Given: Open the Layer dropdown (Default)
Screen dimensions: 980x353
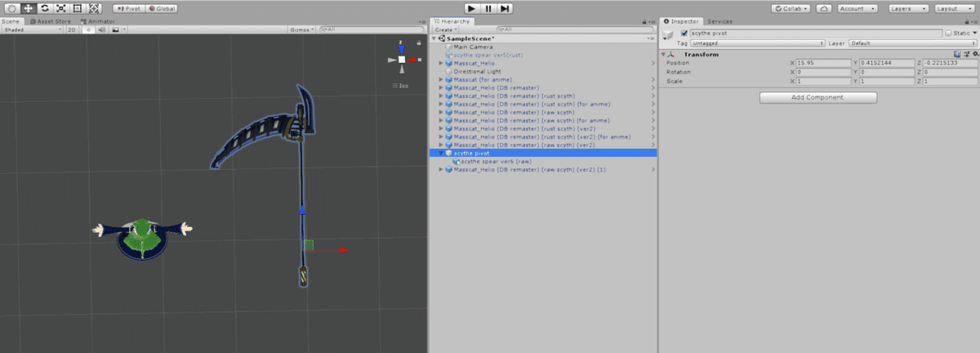Looking at the screenshot, I should [912, 42].
